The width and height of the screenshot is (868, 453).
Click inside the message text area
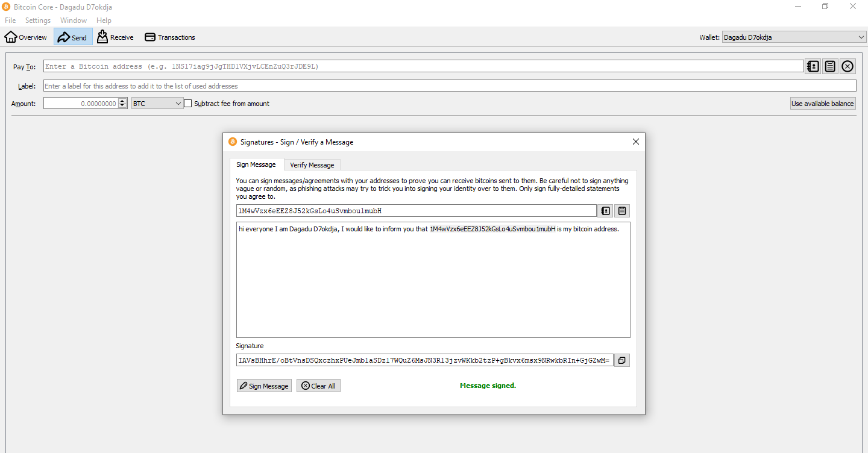[x=433, y=280]
